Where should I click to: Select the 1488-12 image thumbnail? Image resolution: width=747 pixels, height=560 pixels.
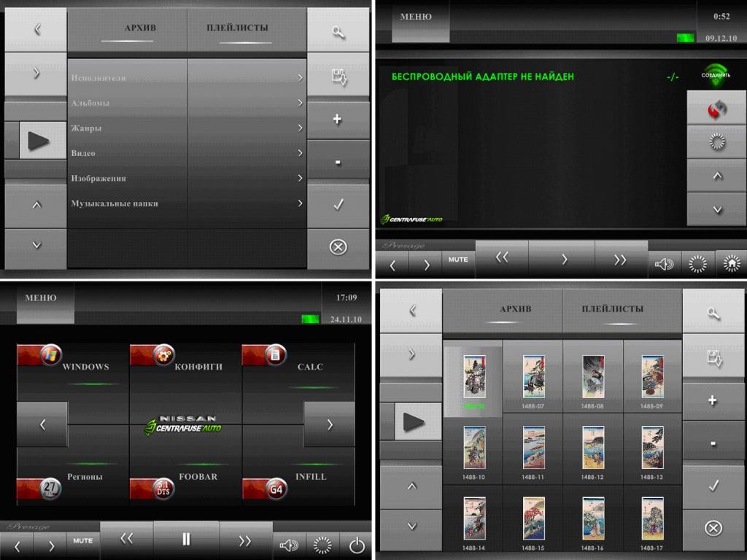pyautogui.click(x=592, y=451)
